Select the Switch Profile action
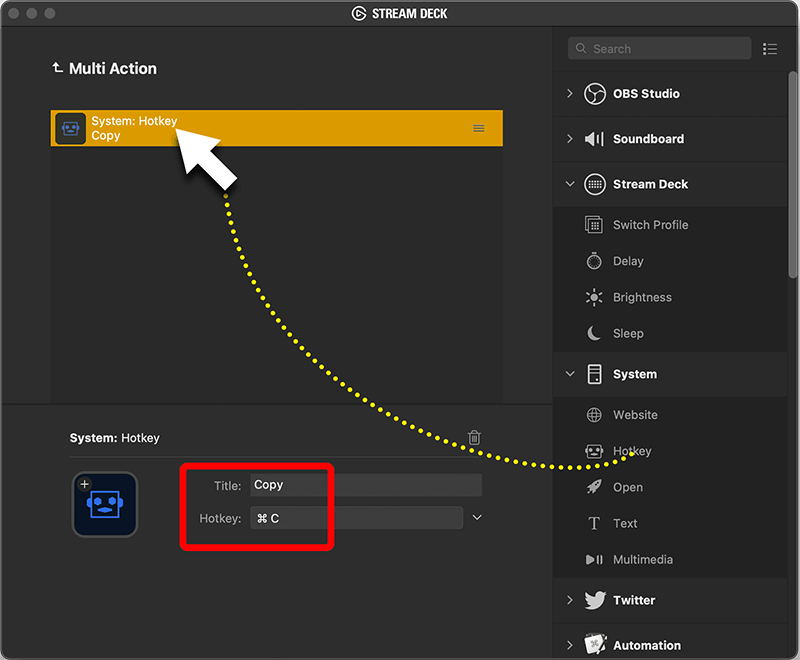This screenshot has height=660, width=800. [651, 225]
